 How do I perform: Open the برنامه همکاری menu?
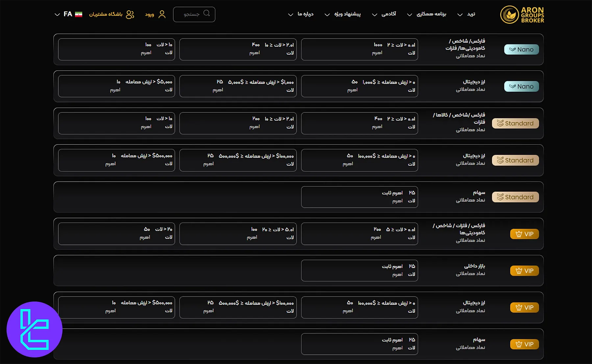431,14
